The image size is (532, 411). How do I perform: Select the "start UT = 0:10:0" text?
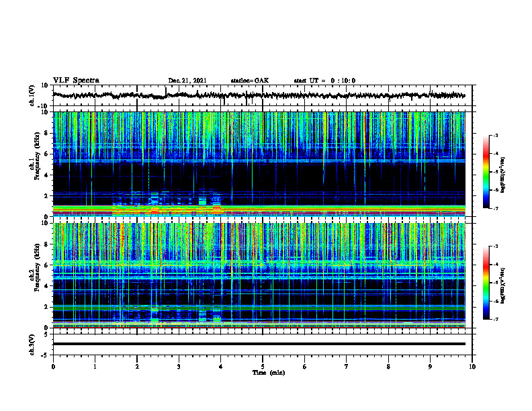(x=324, y=81)
